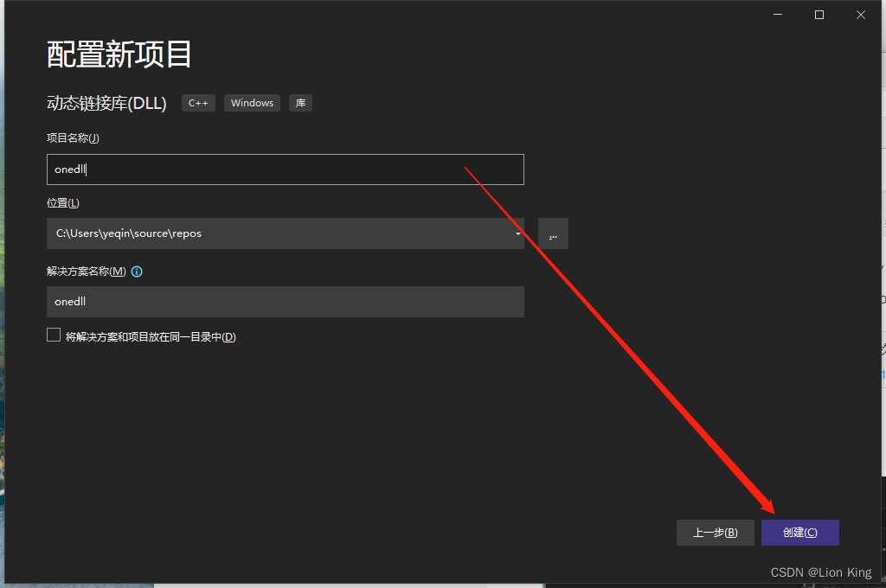Select the 库 (library) tag
Image resolution: width=886 pixels, height=588 pixels.
point(300,102)
